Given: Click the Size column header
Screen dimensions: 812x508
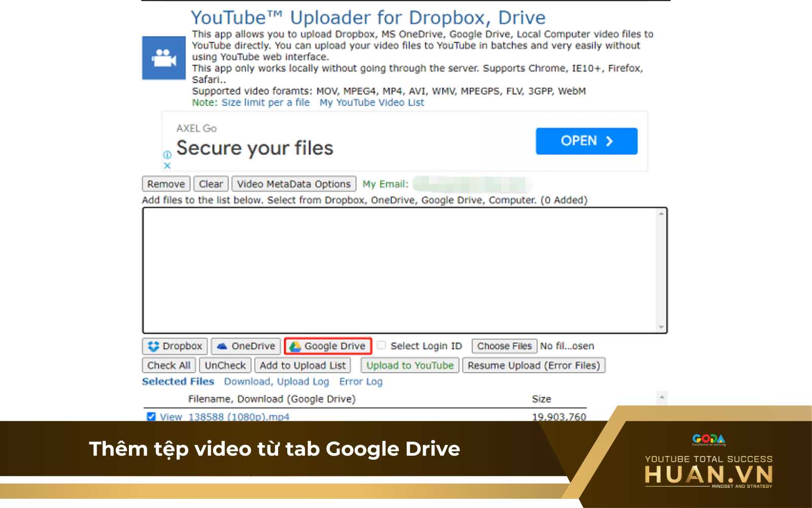Looking at the screenshot, I should (x=542, y=399).
